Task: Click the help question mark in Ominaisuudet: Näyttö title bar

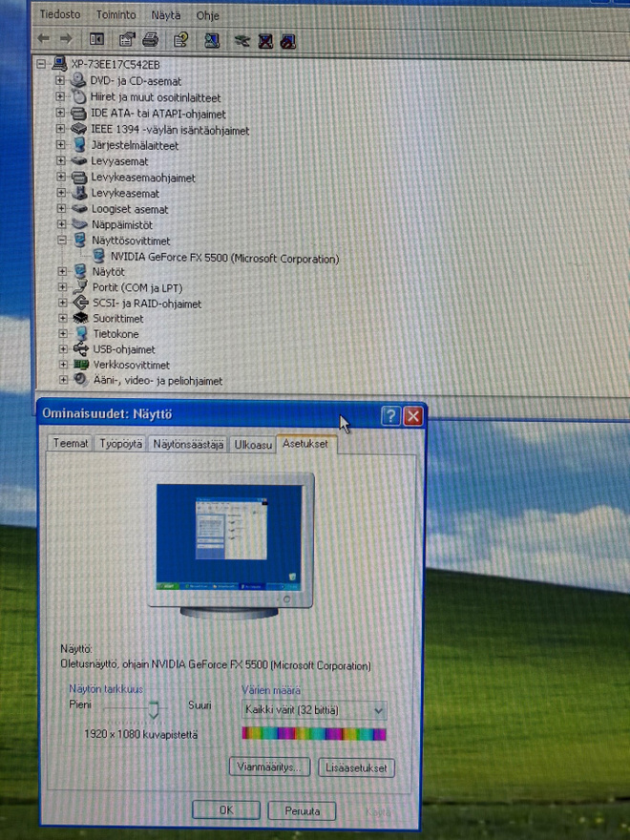Action: (390, 416)
